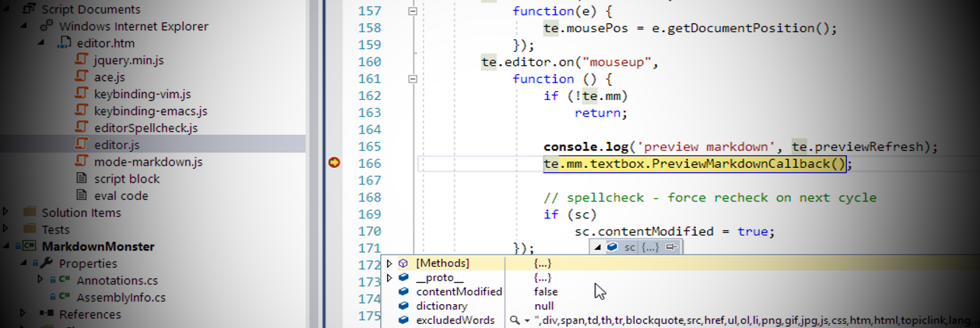Image resolution: width=980 pixels, height=328 pixels.
Task: Click the Annotations.cs C# file icon
Action: tap(63, 280)
